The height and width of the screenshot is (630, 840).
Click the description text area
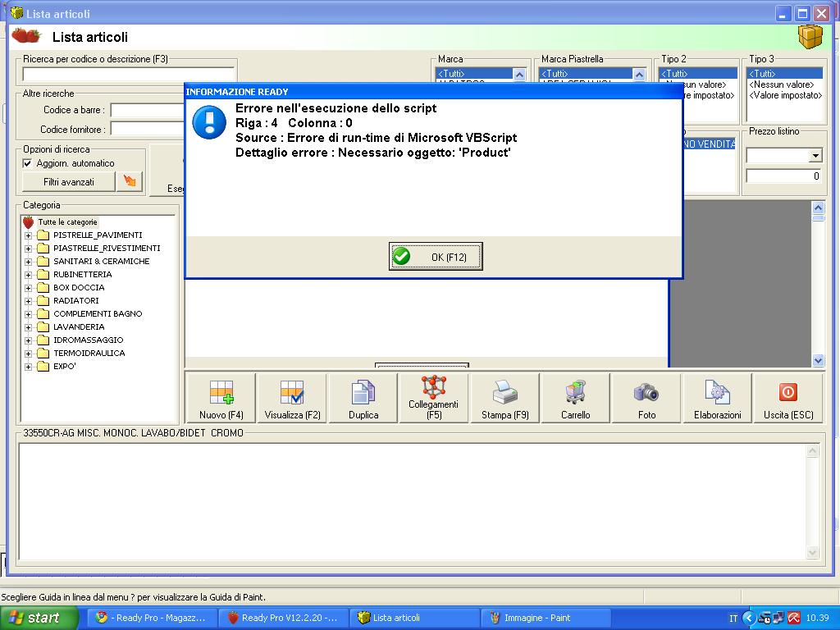point(413,501)
